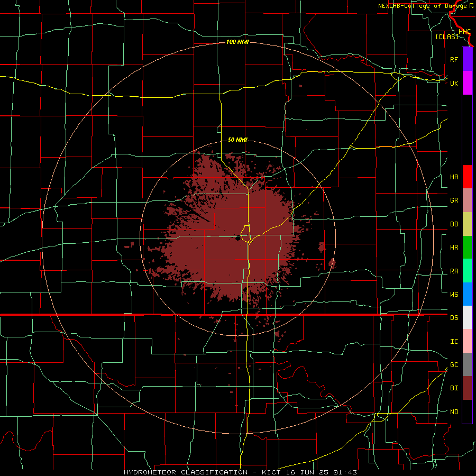The image size is (476, 476).
Task: Pick the yellow BD legend swatch
Action: pos(467,224)
